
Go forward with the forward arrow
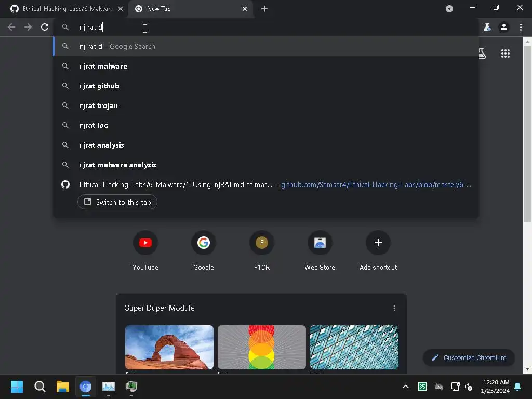tap(28, 27)
